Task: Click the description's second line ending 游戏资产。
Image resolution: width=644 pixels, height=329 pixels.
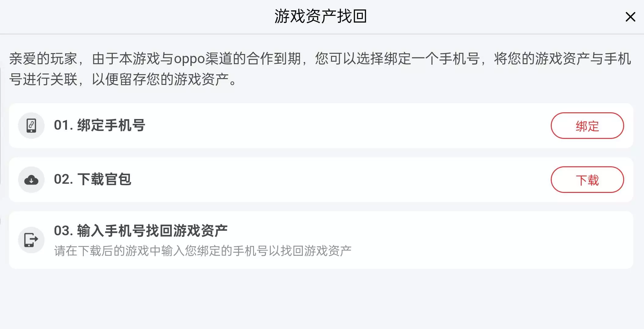Action: coord(122,80)
